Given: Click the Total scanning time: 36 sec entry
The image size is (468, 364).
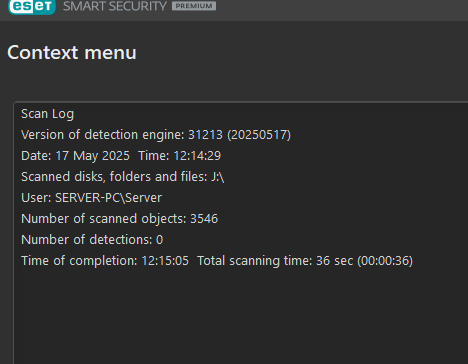Looking at the screenshot, I should point(305,261).
